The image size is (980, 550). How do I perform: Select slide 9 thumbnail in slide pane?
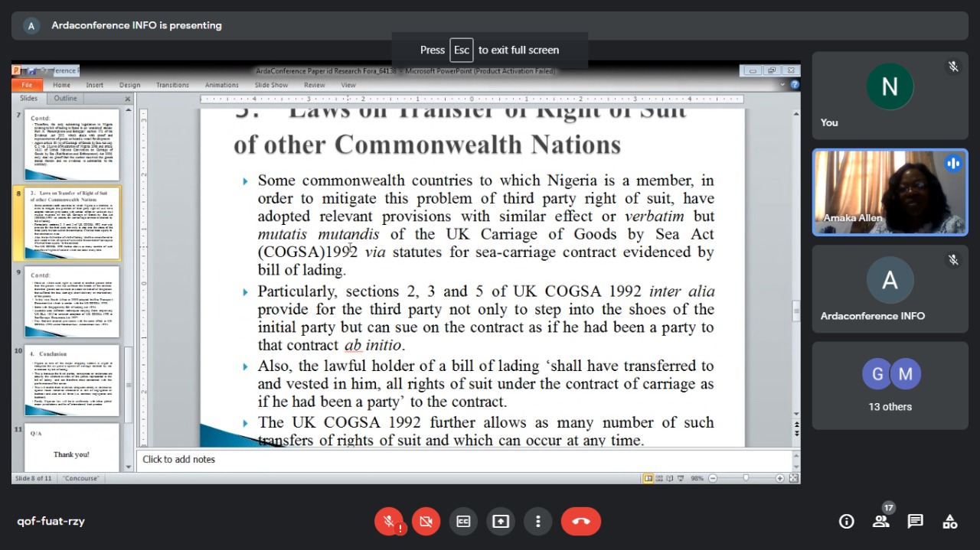click(x=72, y=301)
